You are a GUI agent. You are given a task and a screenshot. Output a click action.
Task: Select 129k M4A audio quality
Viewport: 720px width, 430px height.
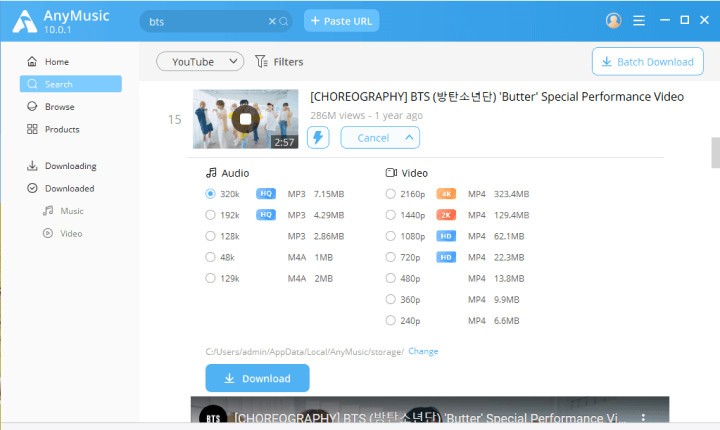point(210,278)
